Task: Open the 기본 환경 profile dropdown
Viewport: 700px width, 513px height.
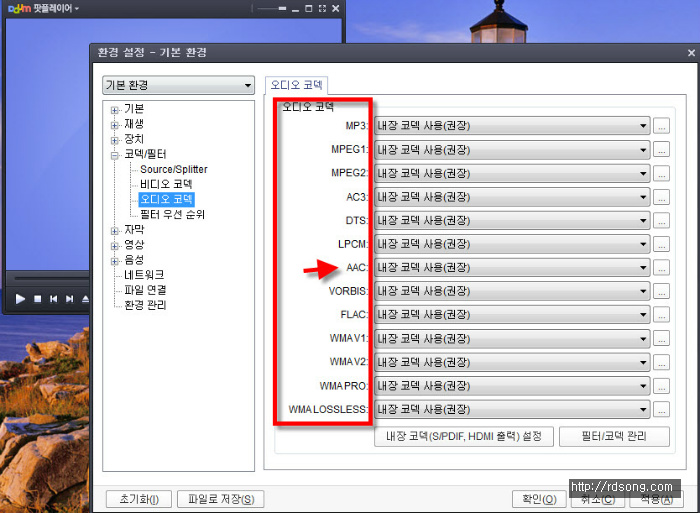Action: [x=179, y=86]
